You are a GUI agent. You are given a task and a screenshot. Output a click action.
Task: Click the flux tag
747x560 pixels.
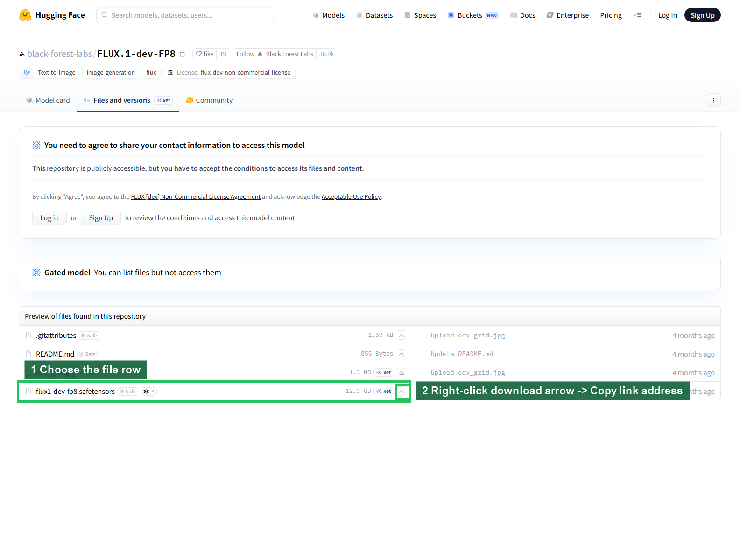(151, 72)
